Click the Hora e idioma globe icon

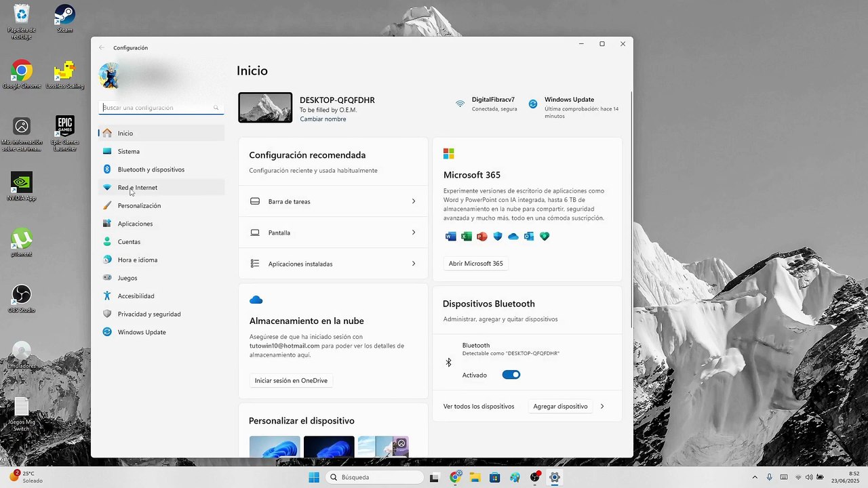click(x=107, y=260)
